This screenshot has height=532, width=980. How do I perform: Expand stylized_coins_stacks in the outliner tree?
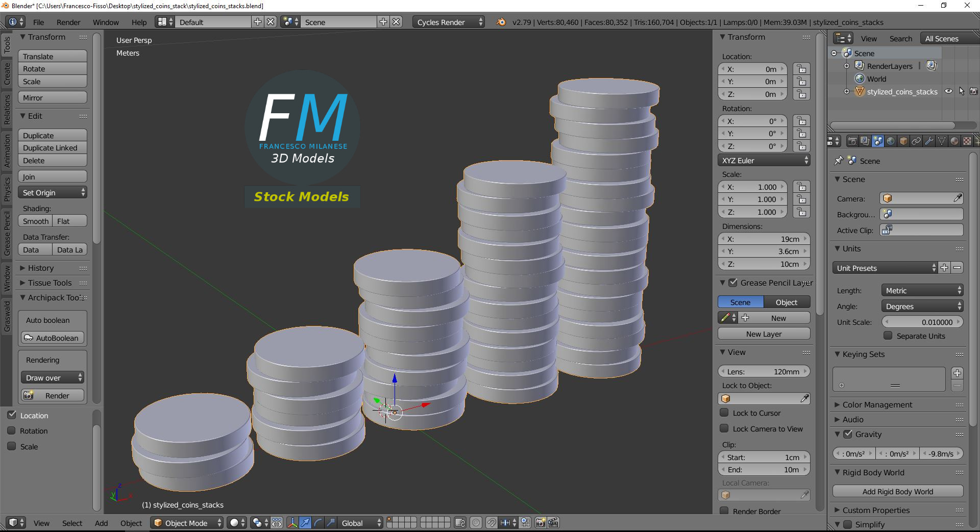846,91
